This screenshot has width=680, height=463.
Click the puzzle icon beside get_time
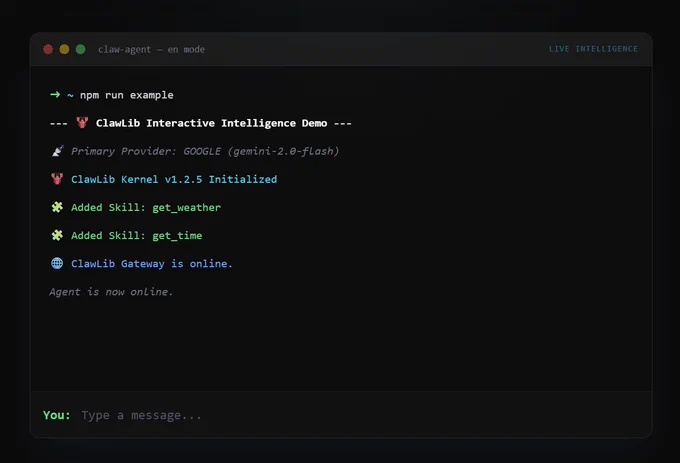[57, 235]
